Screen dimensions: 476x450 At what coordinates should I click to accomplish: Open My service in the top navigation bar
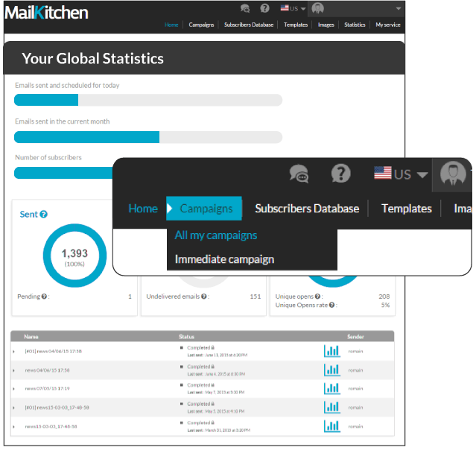click(388, 25)
